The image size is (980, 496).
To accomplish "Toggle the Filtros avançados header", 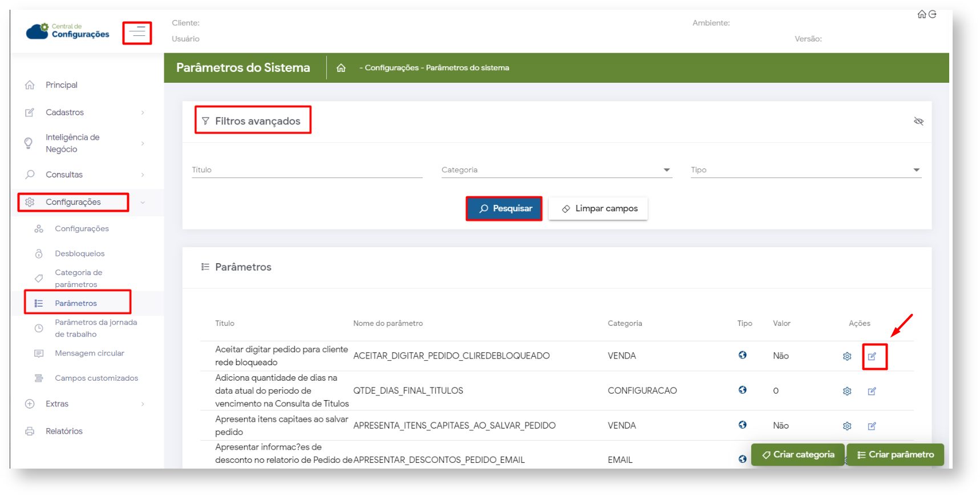I will point(253,121).
